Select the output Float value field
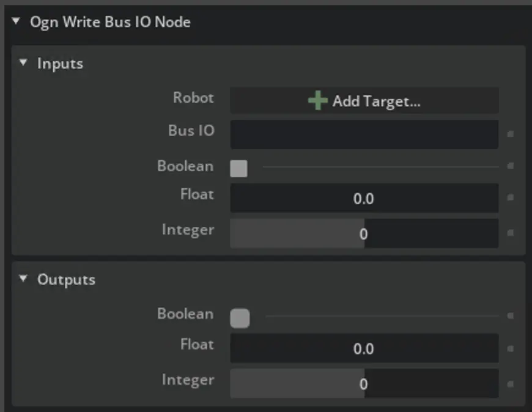This screenshot has height=412, width=532. (364, 348)
